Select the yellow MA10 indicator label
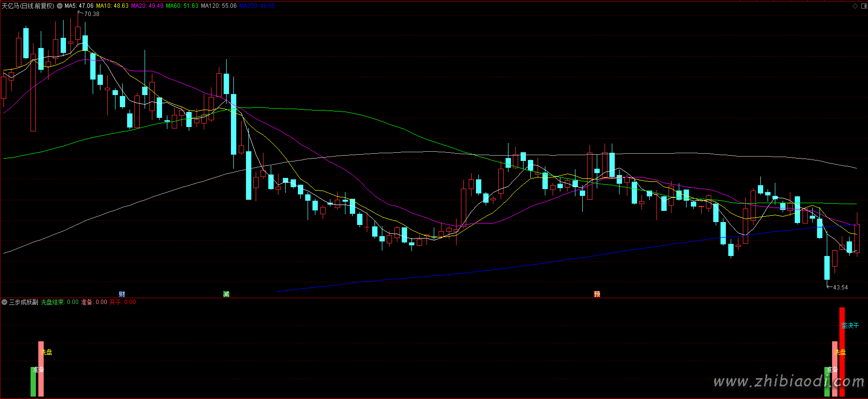The image size is (868, 399). (x=112, y=6)
